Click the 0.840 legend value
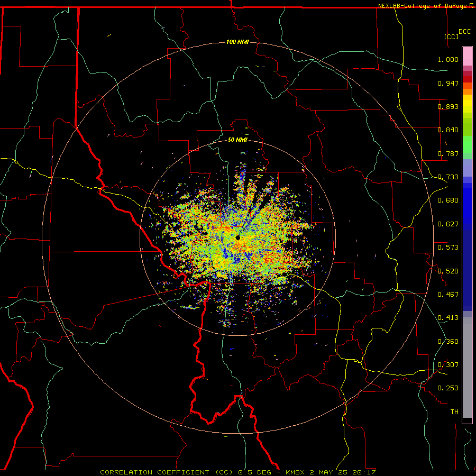Screen dimensions: 476x476 pyautogui.click(x=448, y=130)
